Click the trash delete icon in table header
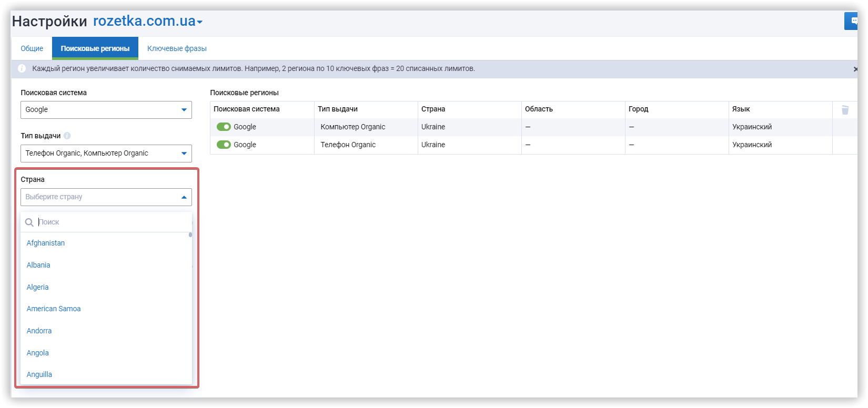The height and width of the screenshot is (408, 868). pos(845,110)
